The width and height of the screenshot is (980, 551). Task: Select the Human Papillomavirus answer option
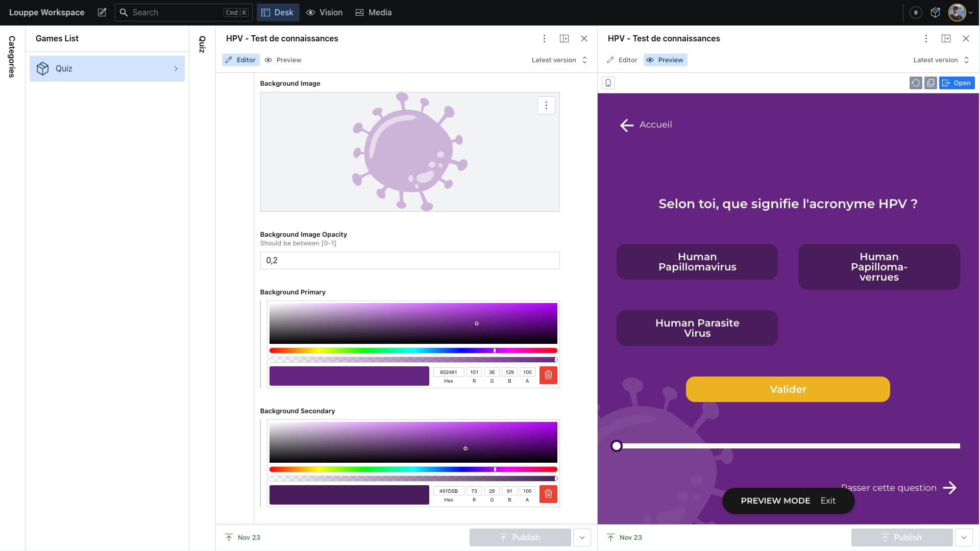697,262
